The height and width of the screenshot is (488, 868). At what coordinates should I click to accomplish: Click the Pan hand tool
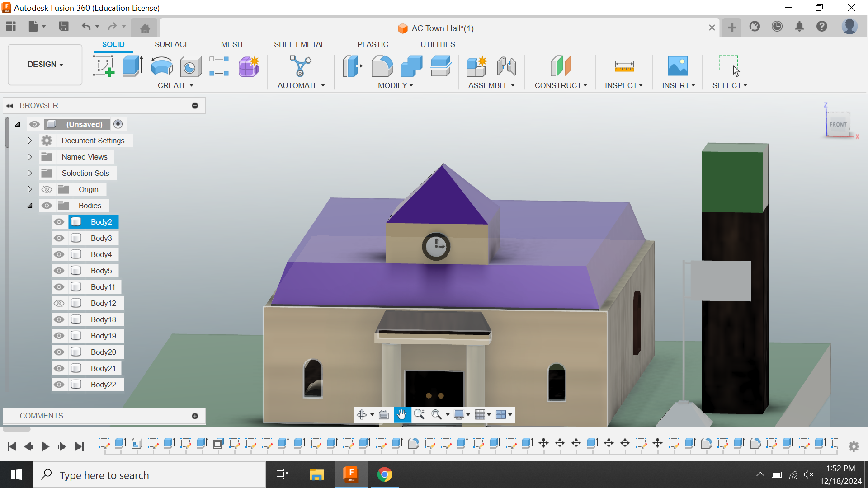click(402, 414)
